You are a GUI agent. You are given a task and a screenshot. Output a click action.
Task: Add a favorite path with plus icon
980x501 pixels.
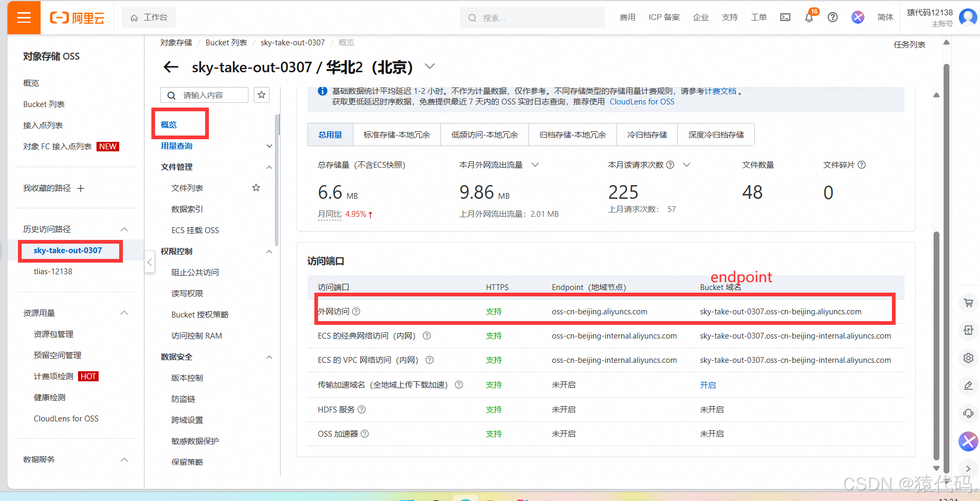pyautogui.click(x=81, y=188)
